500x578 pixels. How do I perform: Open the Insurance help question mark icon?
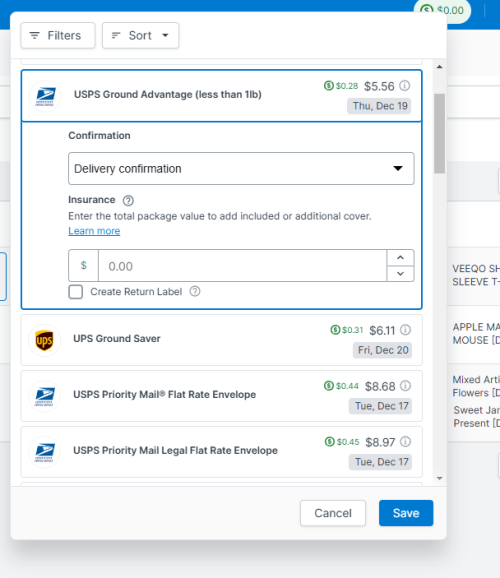pos(128,201)
